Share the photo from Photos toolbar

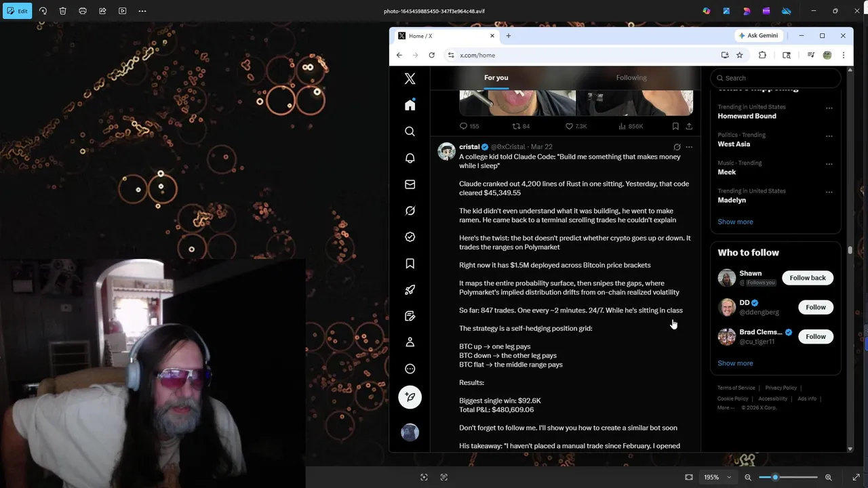click(x=102, y=11)
